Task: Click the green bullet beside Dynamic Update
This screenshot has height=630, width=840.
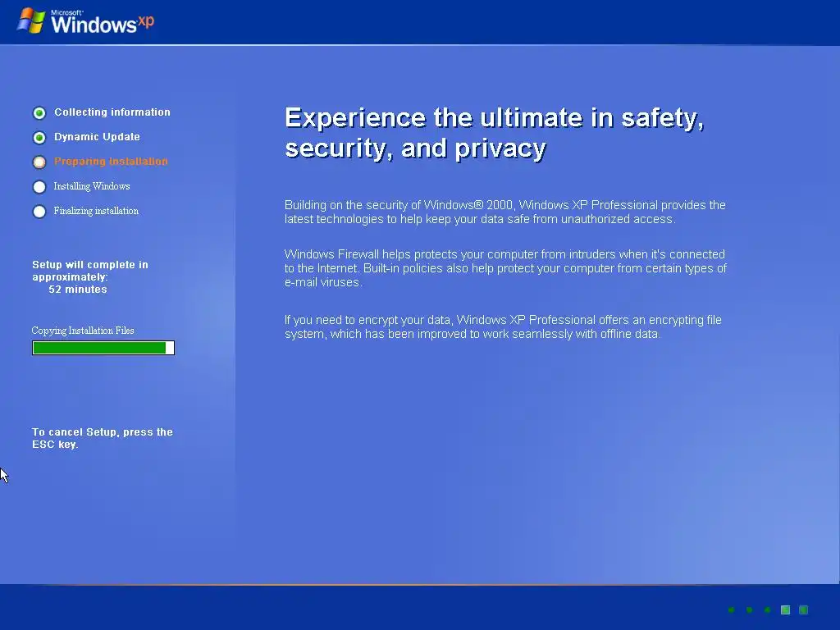Action: (39, 138)
